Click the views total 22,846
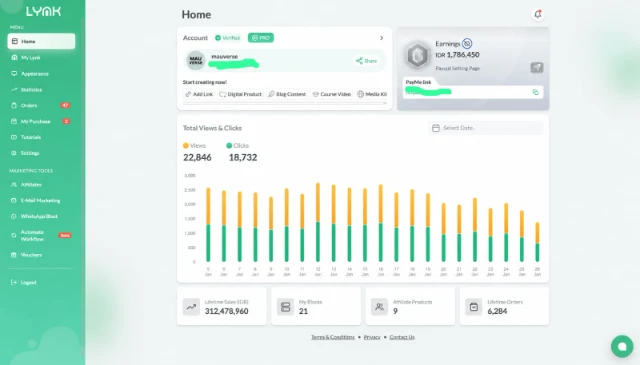Viewport: 640px width, 365px height. pos(197,158)
